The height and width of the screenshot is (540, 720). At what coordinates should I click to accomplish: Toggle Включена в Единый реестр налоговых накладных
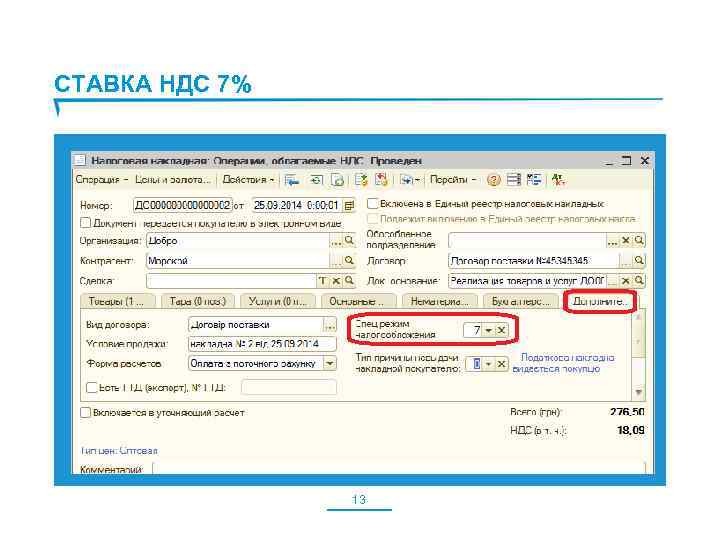372,203
